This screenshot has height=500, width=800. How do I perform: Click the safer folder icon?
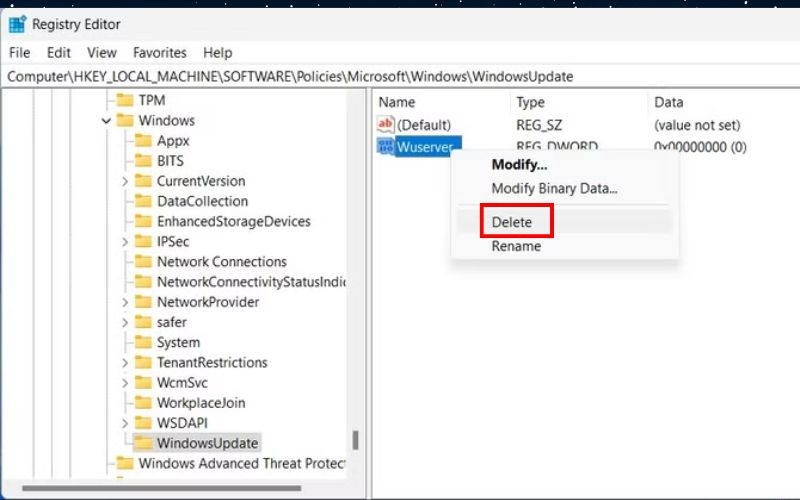coord(143,322)
